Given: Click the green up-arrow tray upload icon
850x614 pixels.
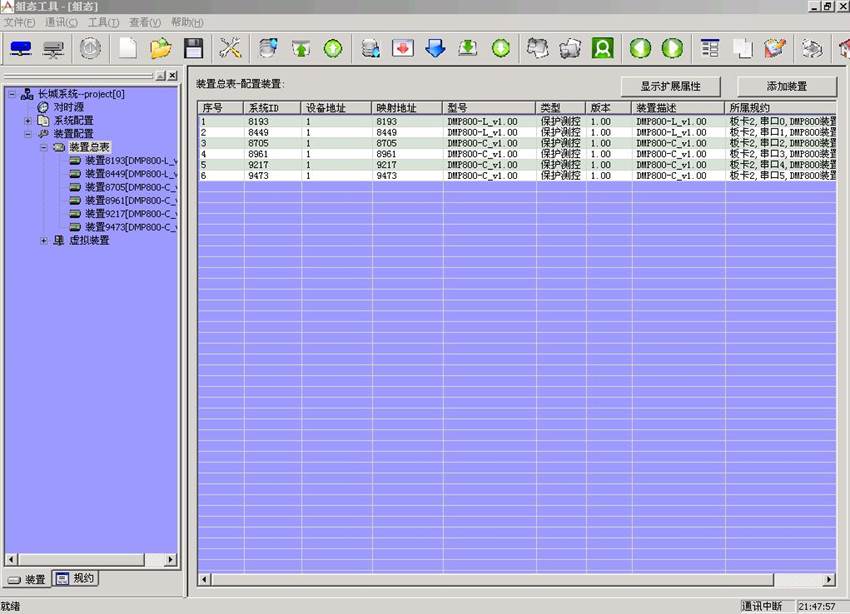Looking at the screenshot, I should point(301,49).
